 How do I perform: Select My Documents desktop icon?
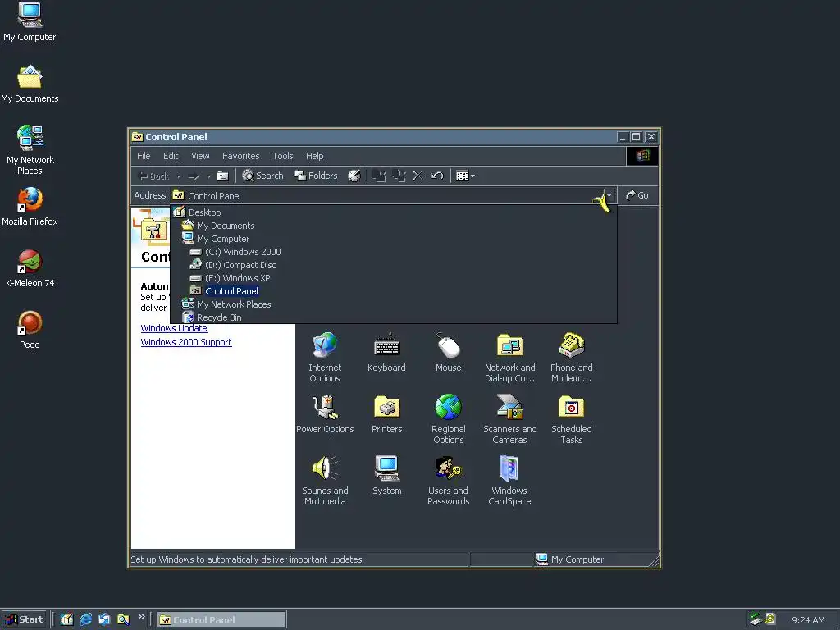coord(30,84)
